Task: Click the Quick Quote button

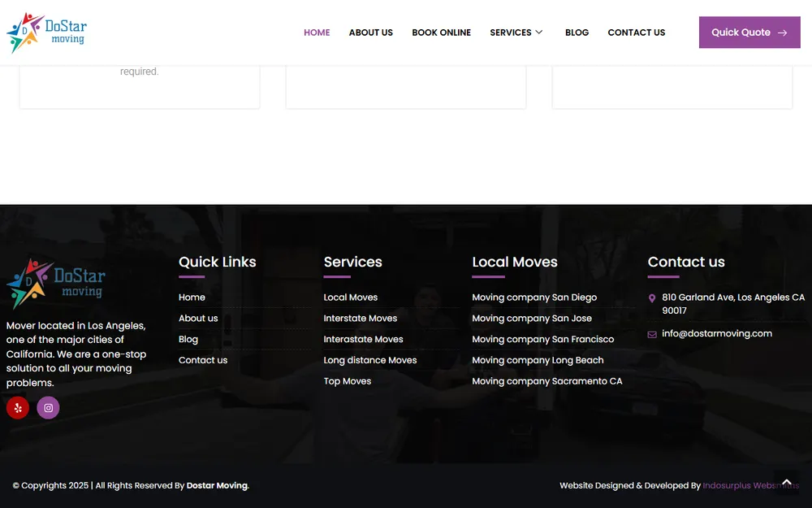Action: [x=749, y=33]
